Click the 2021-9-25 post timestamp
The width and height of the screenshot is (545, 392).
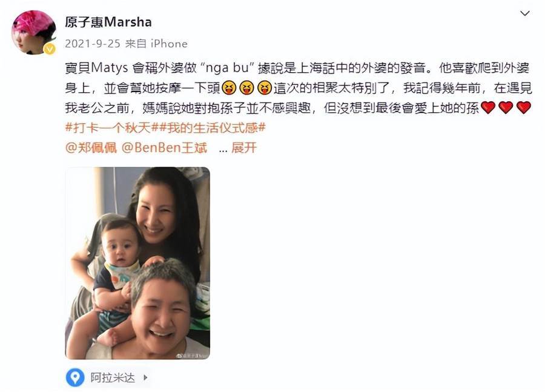[93, 44]
